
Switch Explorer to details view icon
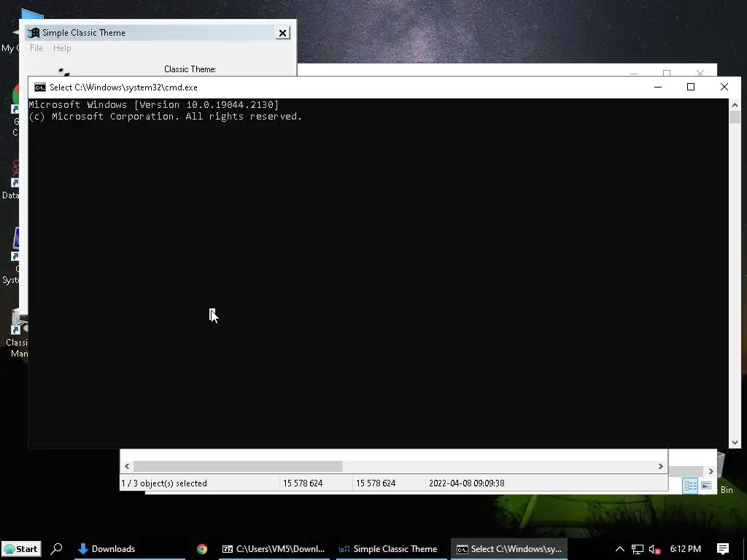click(690, 486)
